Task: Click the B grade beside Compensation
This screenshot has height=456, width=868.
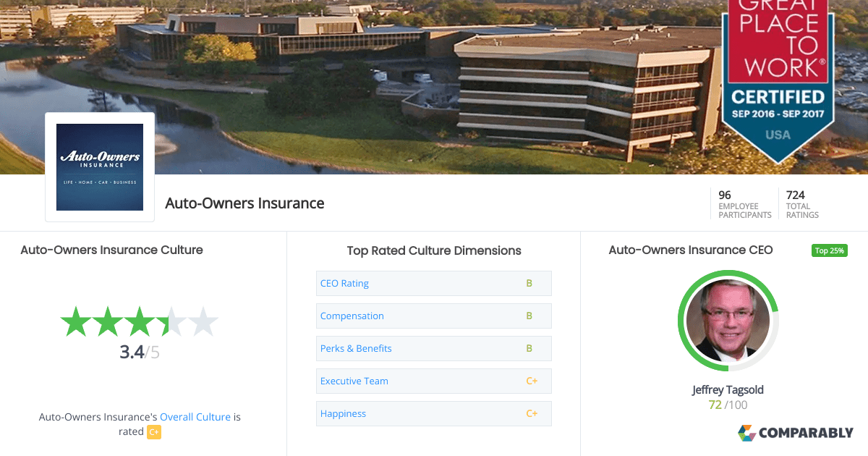Action: tap(529, 316)
